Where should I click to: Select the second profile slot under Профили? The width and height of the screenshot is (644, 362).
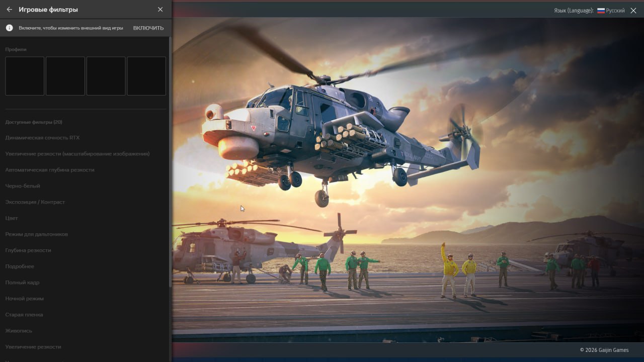pos(65,76)
